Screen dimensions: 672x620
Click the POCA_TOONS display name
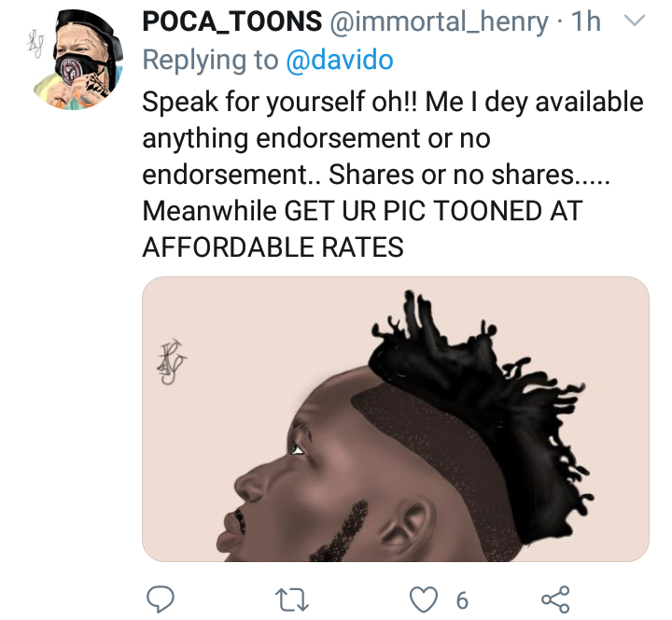pyautogui.click(x=231, y=22)
